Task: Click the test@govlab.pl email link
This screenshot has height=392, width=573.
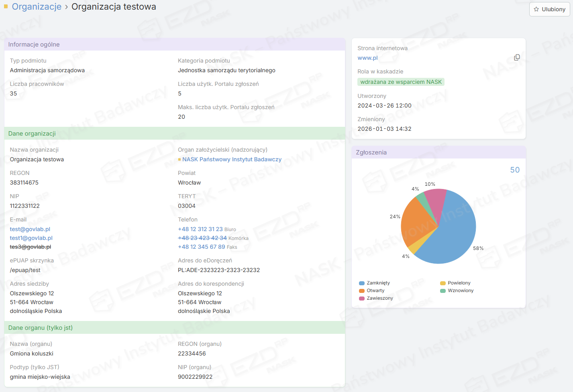Action: pos(30,229)
